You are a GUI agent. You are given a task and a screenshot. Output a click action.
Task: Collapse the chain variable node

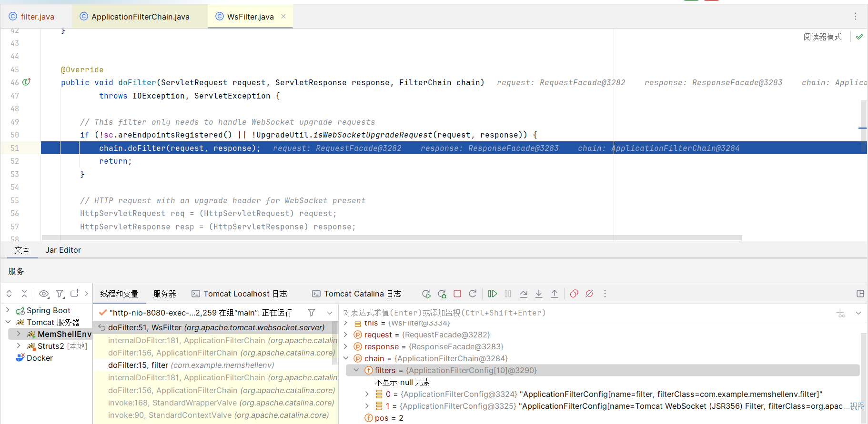346,358
